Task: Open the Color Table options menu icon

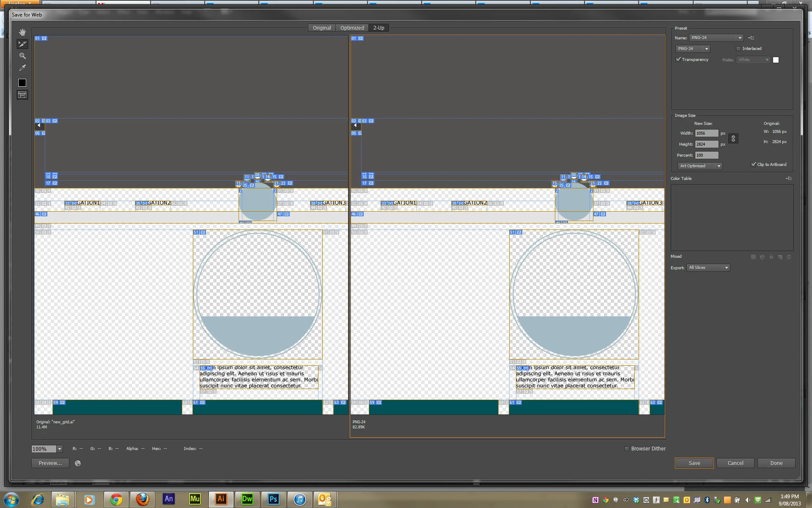Action: pos(789,179)
